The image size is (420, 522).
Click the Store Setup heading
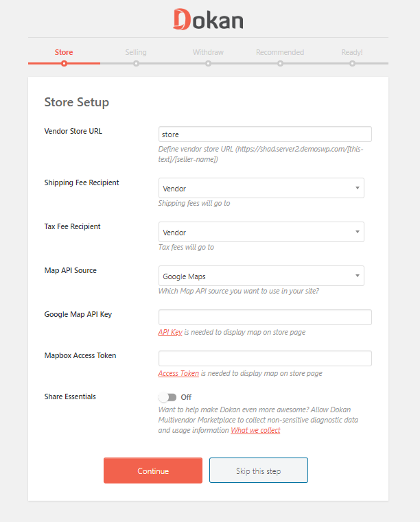tap(77, 102)
